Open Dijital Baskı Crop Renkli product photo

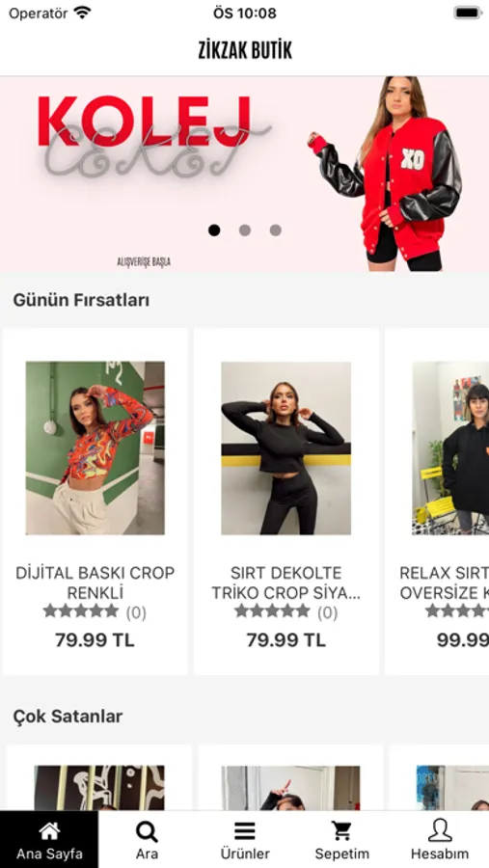(x=95, y=448)
